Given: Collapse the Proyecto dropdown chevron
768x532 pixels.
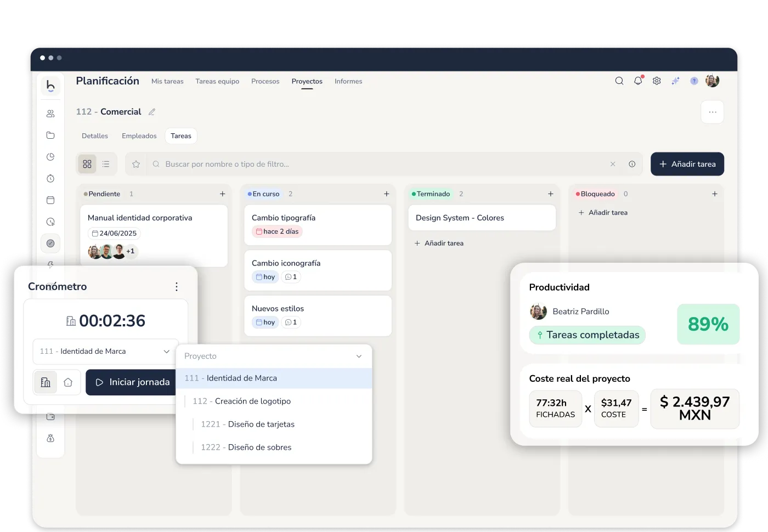Looking at the screenshot, I should (359, 356).
